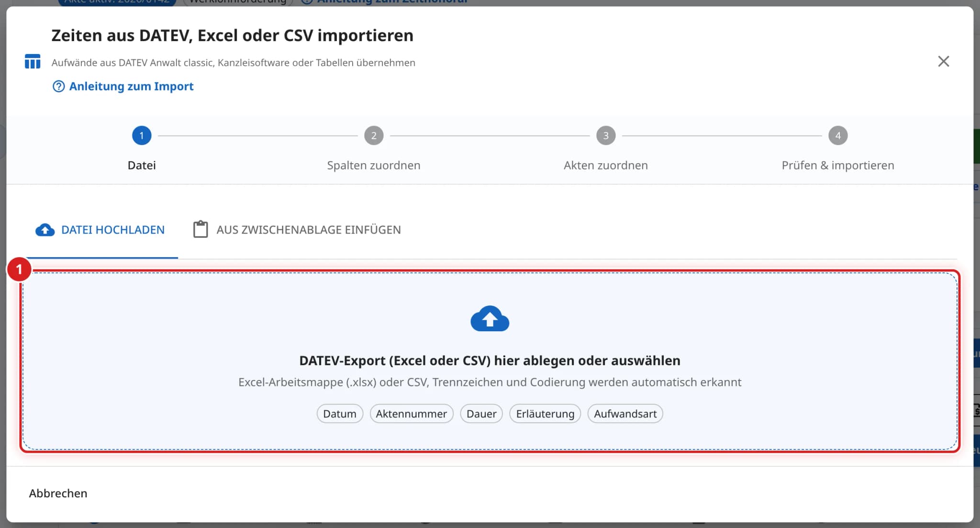Click the blue table icon in the header
Screen dimensions: 980x528
coord(33,61)
